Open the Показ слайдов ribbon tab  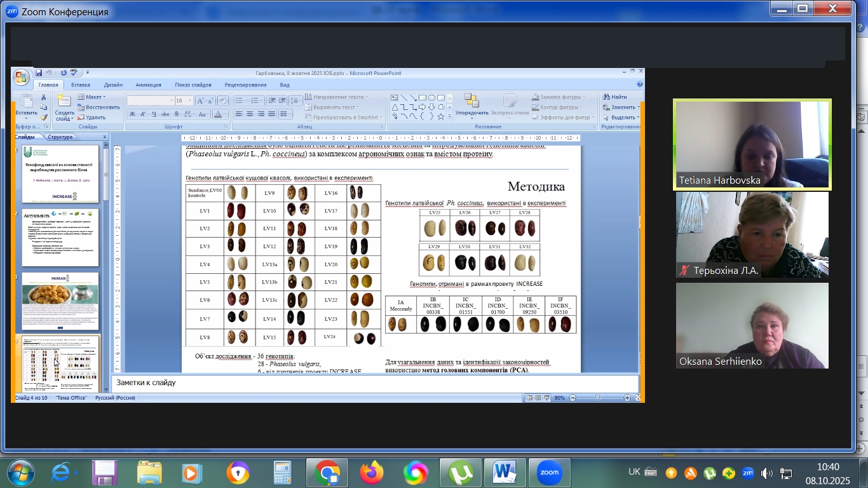(x=193, y=85)
